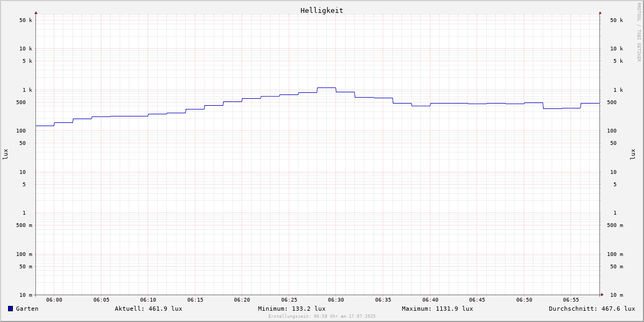Click the Erstellungszeit timestamp footer text
The width and height of the screenshot is (644, 322).
[322, 316]
